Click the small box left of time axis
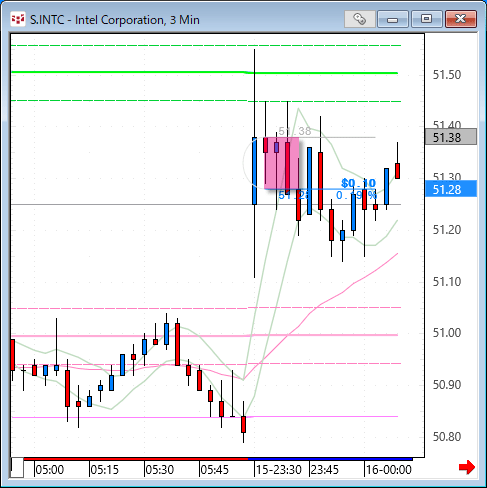Viewport: 487px width, 488px height. (x=17, y=468)
